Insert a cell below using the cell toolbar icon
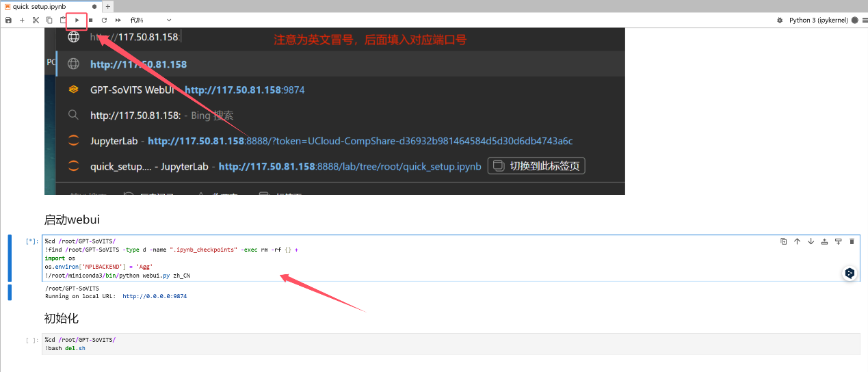The height and width of the screenshot is (372, 868). (839, 241)
